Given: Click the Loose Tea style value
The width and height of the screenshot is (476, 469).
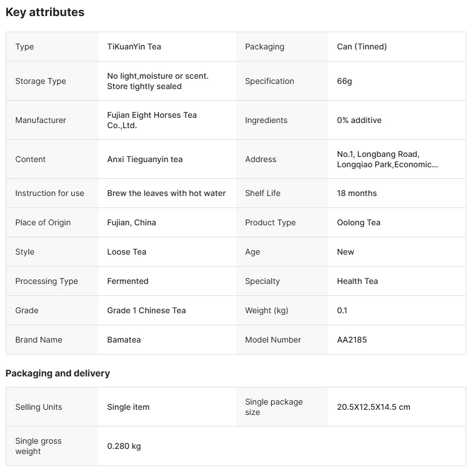Looking at the screenshot, I should 126,252.
